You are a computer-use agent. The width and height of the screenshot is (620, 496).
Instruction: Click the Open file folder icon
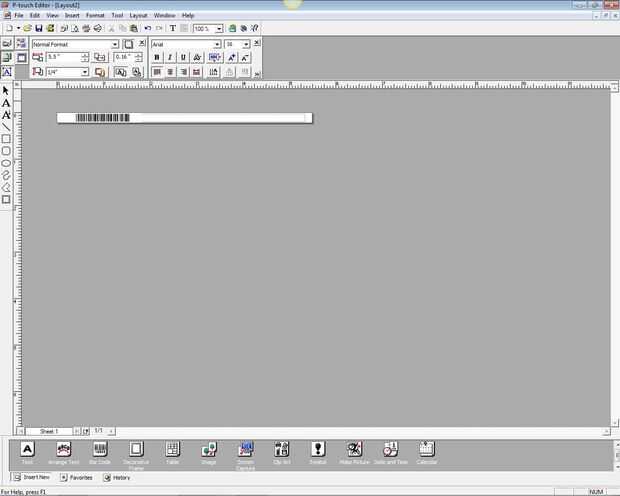(27, 28)
